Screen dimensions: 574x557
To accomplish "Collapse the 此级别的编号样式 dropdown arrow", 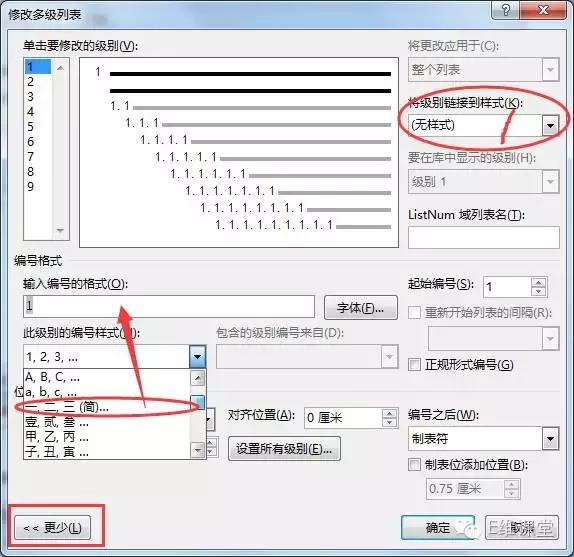I will pos(198,356).
